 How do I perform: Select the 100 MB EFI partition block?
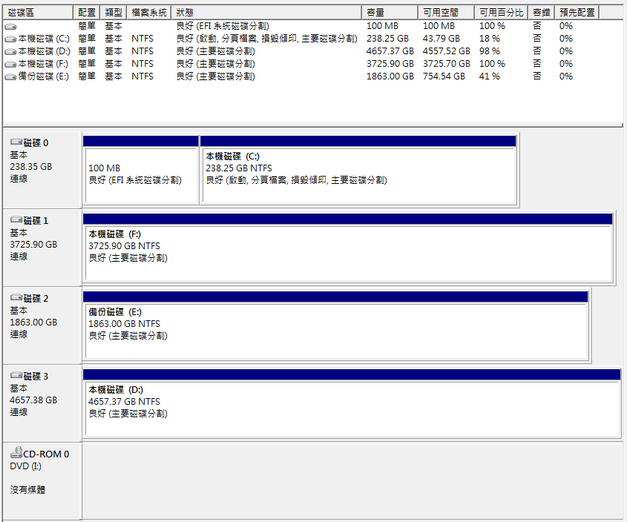pos(141,175)
